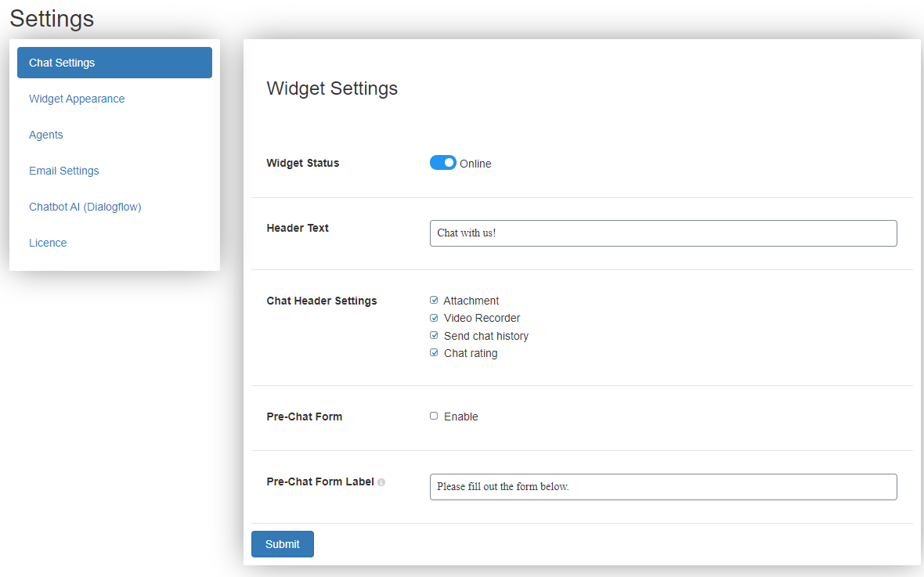Go to the Agents section
924x577 pixels.
tap(46, 135)
